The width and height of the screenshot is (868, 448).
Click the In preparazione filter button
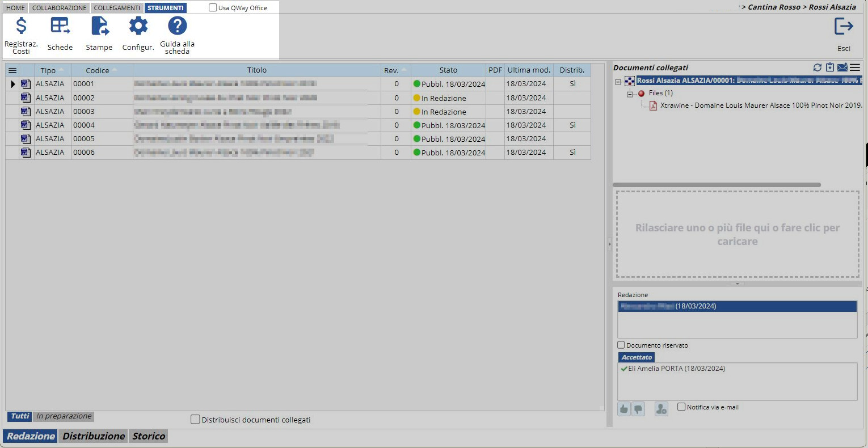click(x=64, y=416)
